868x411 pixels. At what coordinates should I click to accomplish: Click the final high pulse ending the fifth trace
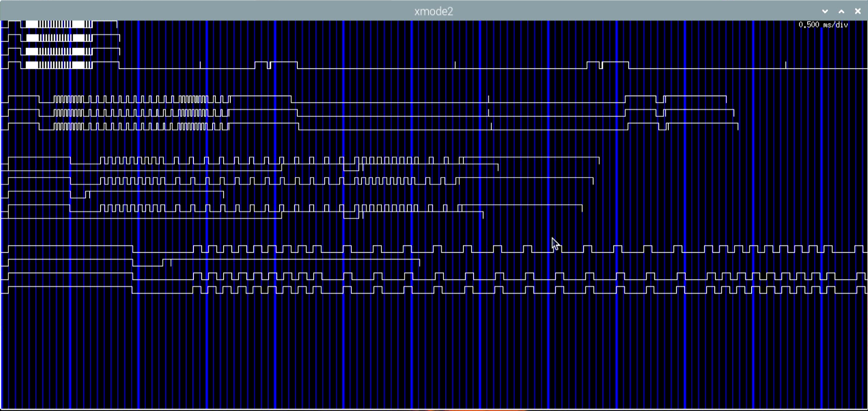click(695, 97)
